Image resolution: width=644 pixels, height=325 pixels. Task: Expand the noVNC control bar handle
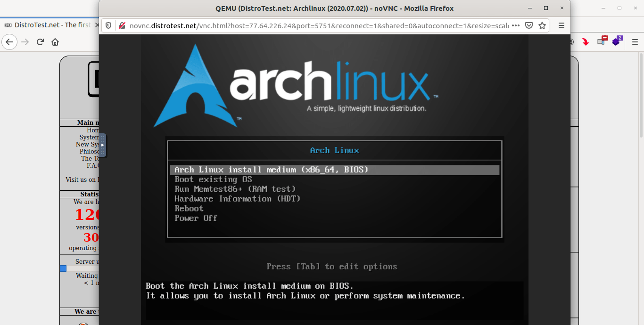tap(104, 145)
